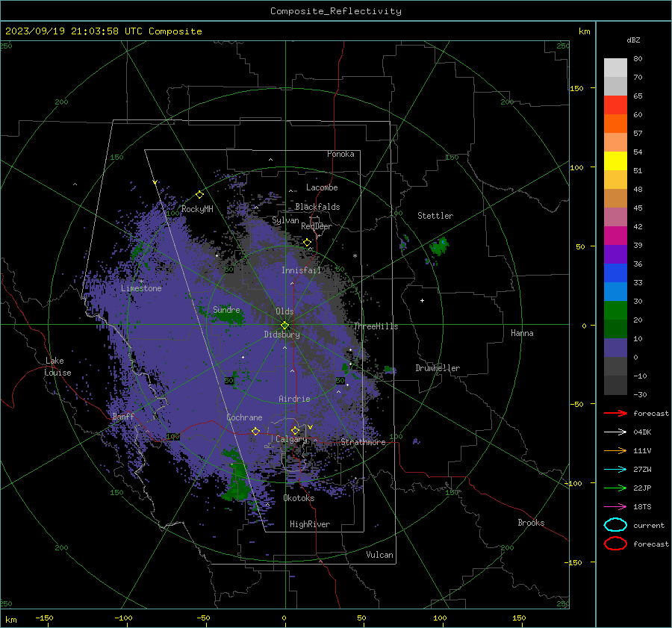The width and height of the screenshot is (672, 628).
Task: Click the Vulcan town label
Action: 379,555
